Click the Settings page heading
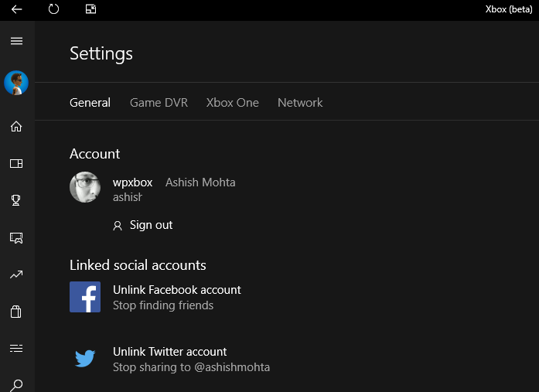The width and height of the screenshot is (539, 392). click(x=101, y=53)
